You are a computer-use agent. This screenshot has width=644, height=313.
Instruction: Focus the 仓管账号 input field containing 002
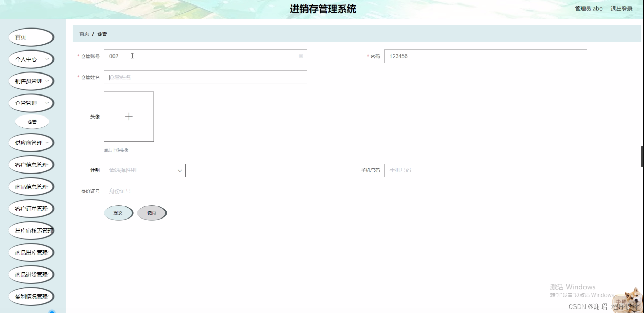pos(205,56)
